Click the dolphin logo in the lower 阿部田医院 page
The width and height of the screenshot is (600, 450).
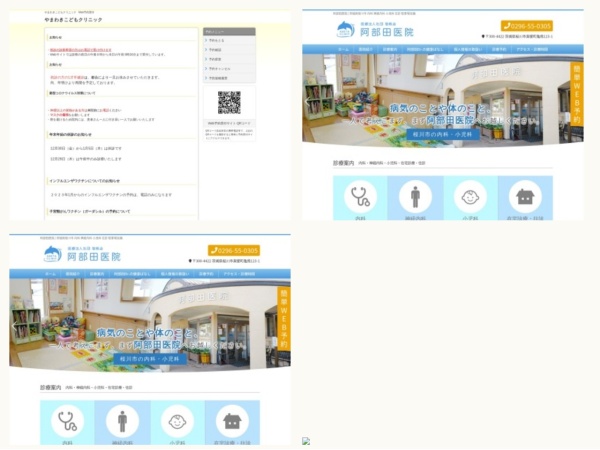pyautogui.click(x=53, y=254)
